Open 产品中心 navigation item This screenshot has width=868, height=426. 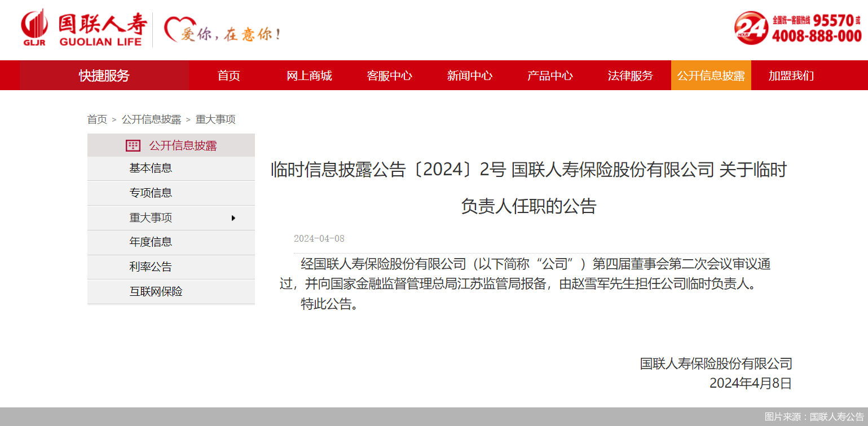(550, 76)
